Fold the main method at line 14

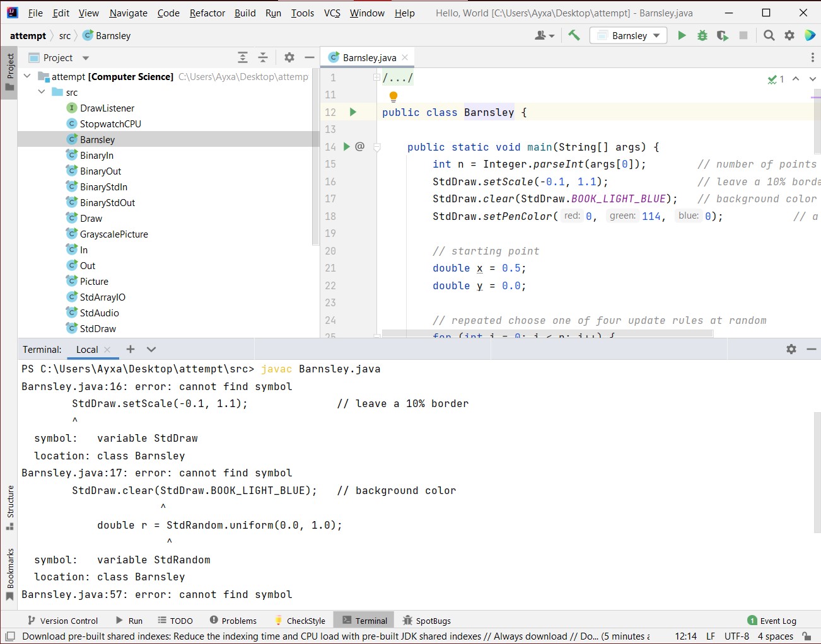pyautogui.click(x=377, y=147)
